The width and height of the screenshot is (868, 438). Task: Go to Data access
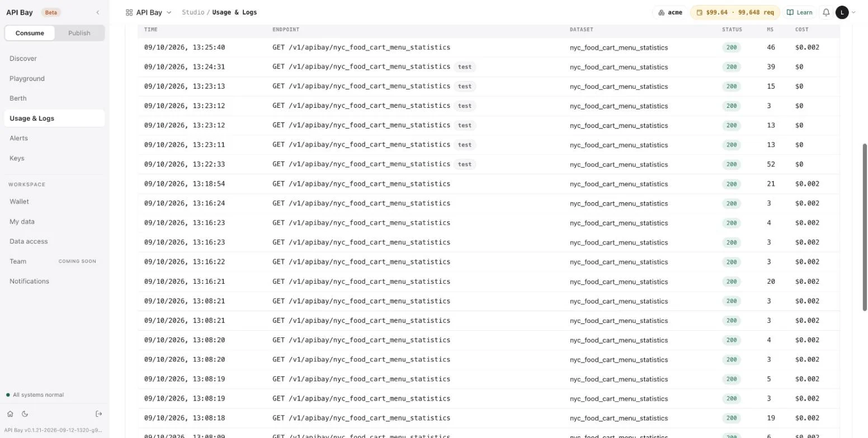pyautogui.click(x=54, y=241)
